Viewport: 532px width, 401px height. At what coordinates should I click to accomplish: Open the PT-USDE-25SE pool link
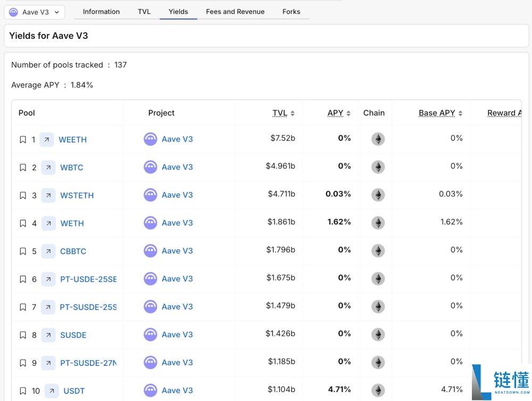pyautogui.click(x=88, y=279)
